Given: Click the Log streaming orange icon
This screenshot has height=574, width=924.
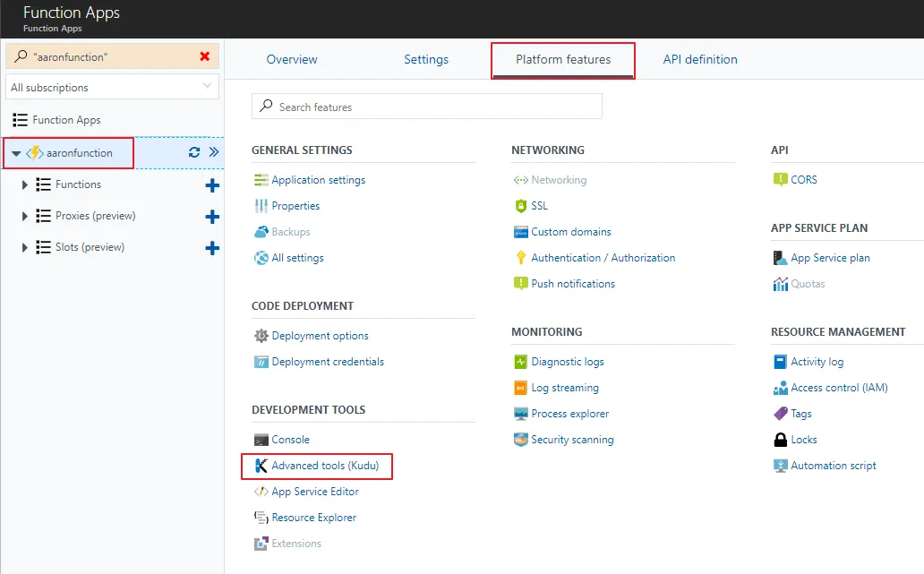Looking at the screenshot, I should (x=521, y=388).
